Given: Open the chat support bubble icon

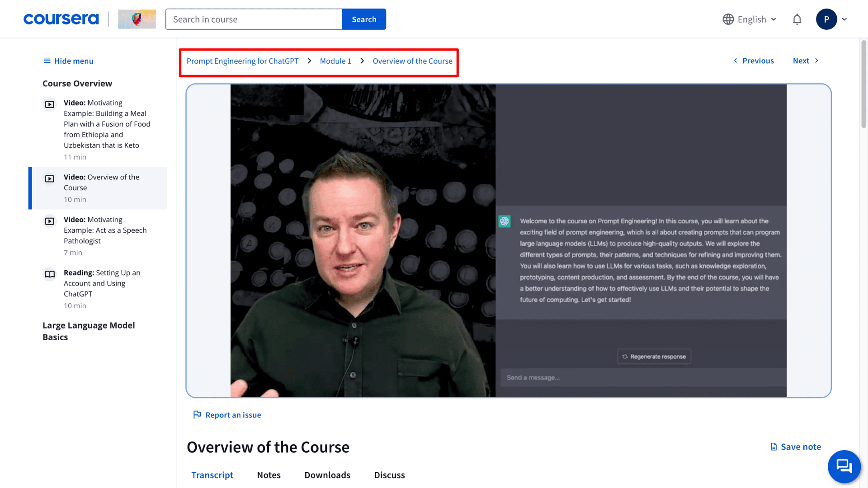Looking at the screenshot, I should pos(844,466).
